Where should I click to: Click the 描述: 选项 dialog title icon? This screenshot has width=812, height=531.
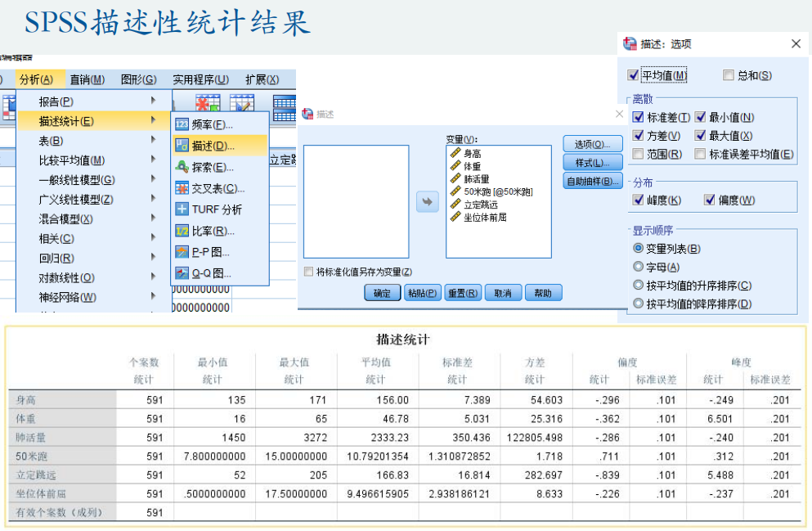630,44
